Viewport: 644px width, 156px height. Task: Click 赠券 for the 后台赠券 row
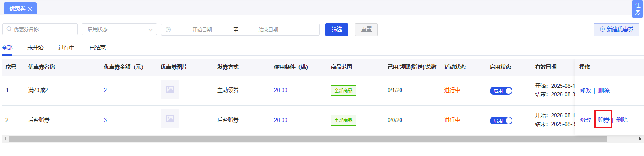(x=604, y=120)
